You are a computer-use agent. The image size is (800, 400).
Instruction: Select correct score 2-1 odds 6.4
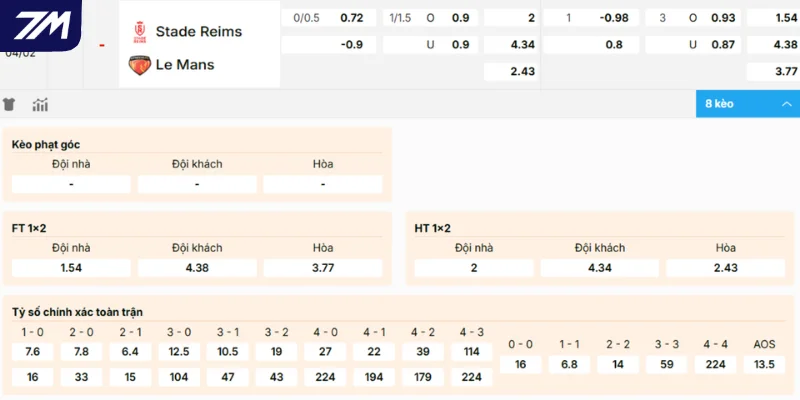129,352
